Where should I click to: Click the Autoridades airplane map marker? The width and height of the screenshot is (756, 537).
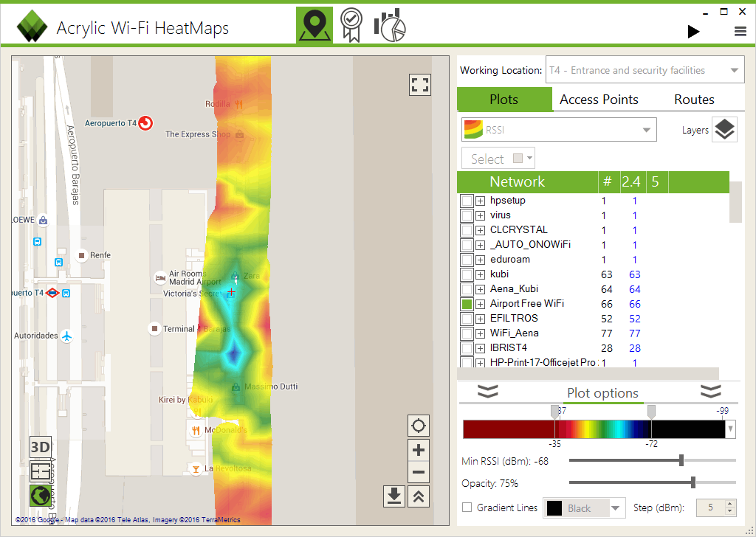point(66,336)
